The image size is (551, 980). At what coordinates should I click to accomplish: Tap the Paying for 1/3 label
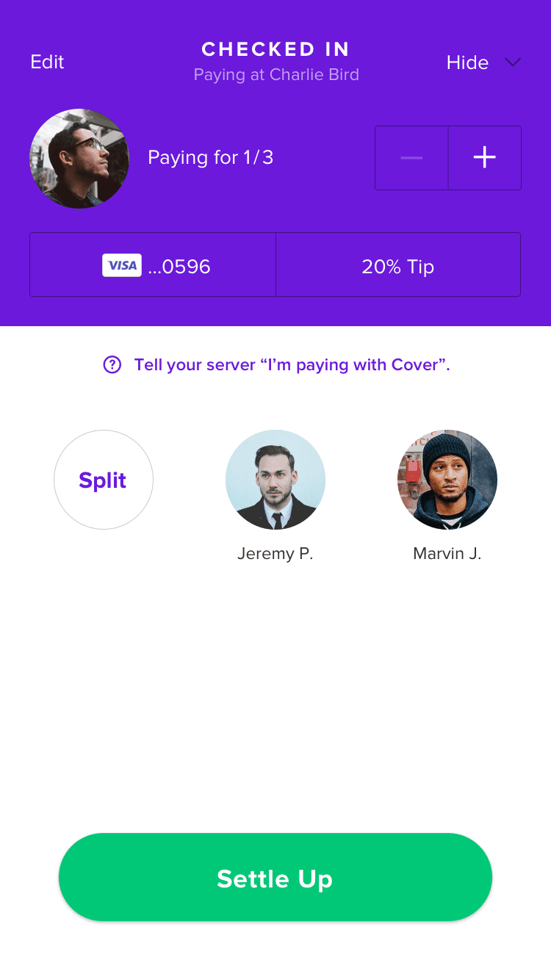coord(210,158)
